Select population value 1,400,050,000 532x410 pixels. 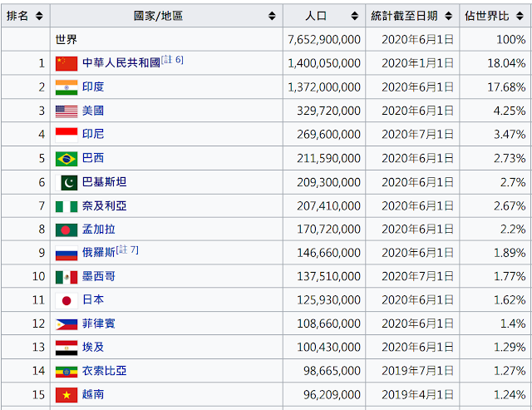click(x=324, y=63)
